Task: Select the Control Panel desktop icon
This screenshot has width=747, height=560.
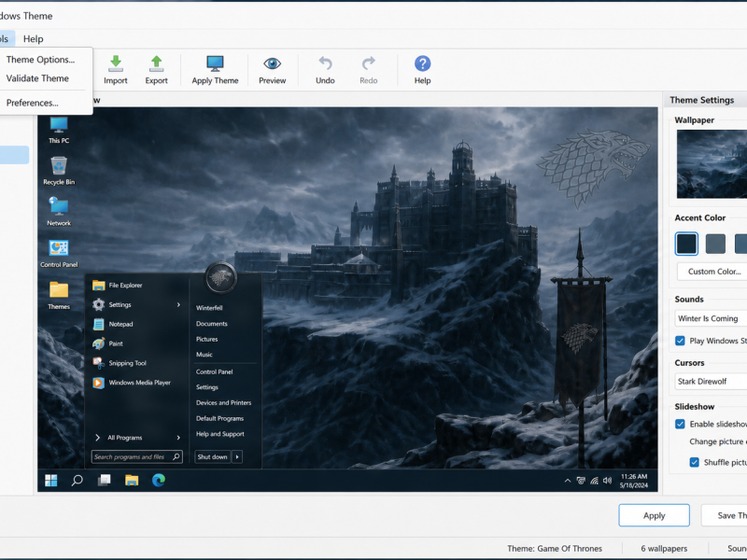Action: point(59,254)
